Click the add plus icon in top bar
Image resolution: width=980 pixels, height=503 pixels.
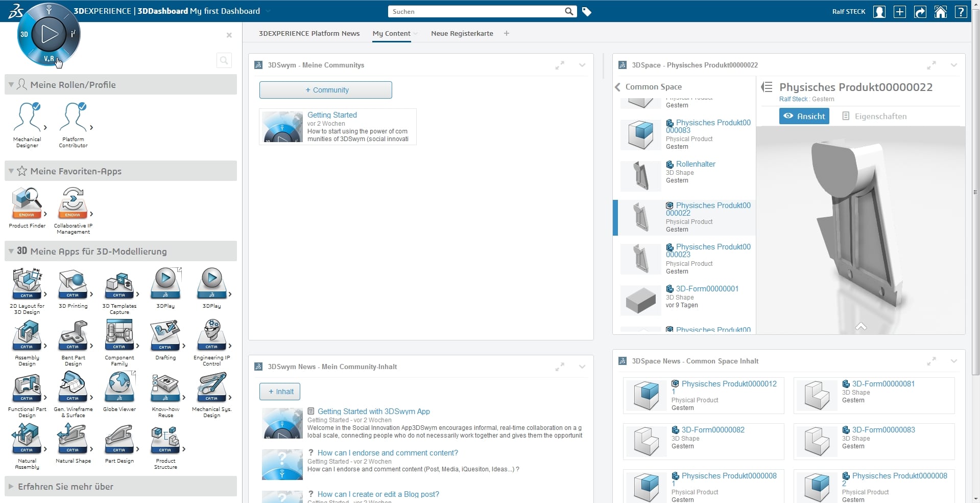[x=900, y=12]
